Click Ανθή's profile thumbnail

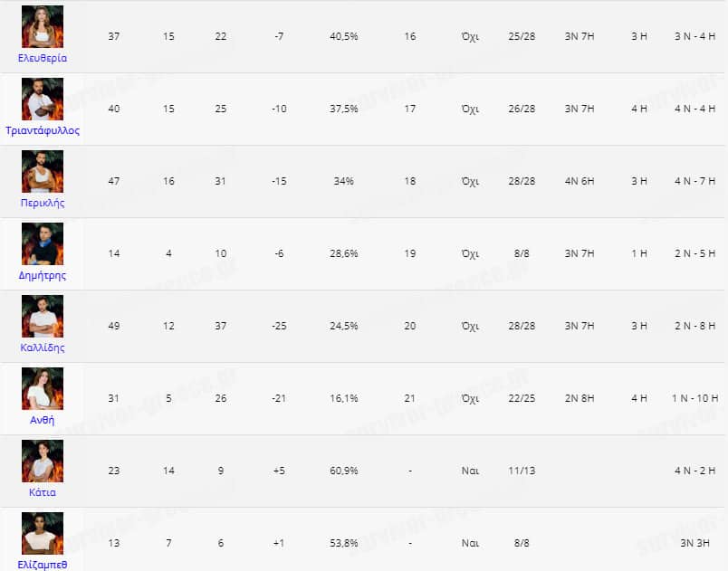tap(43, 388)
